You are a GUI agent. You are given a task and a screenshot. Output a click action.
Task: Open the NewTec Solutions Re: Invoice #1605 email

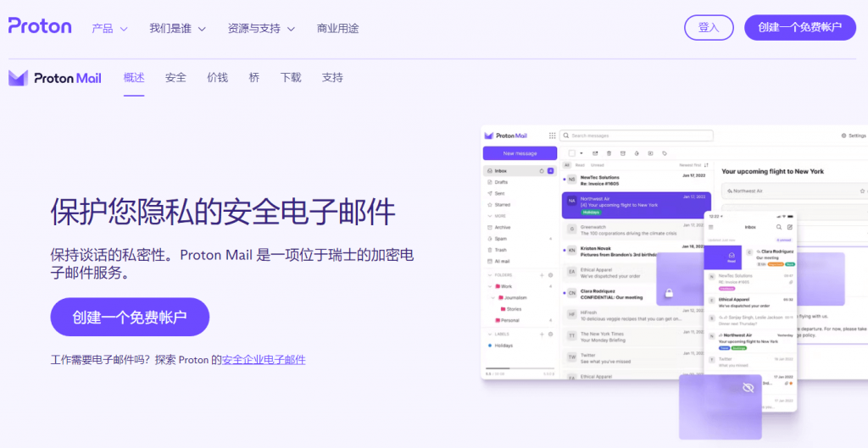(636, 180)
